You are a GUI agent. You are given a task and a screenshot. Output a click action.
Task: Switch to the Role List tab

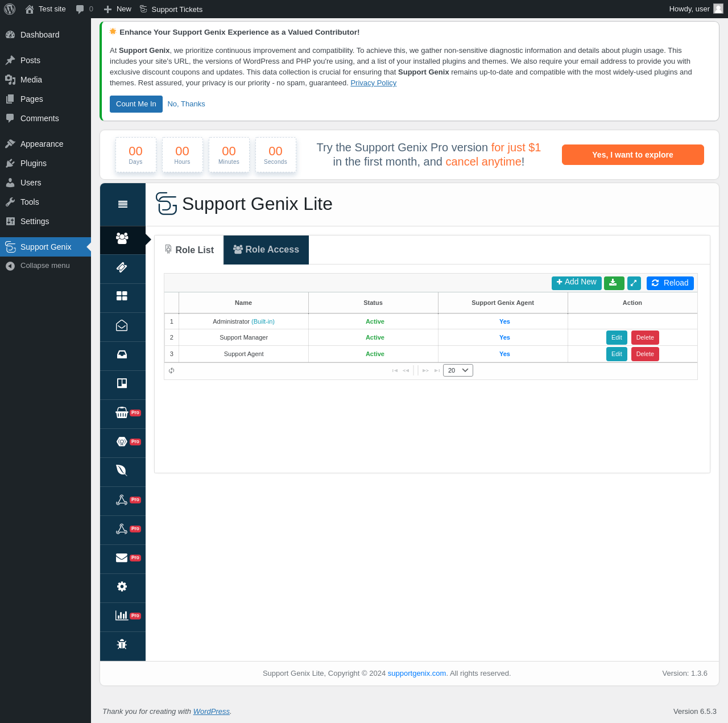189,250
